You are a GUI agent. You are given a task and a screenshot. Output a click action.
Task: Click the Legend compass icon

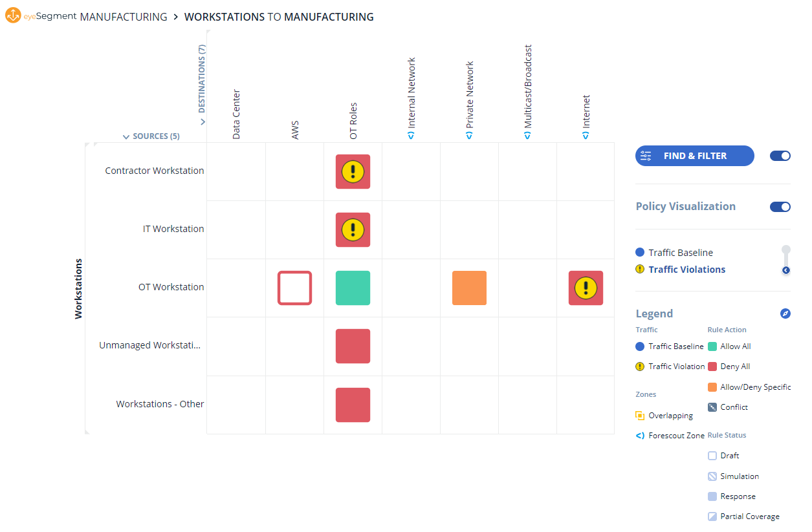pyautogui.click(x=785, y=314)
